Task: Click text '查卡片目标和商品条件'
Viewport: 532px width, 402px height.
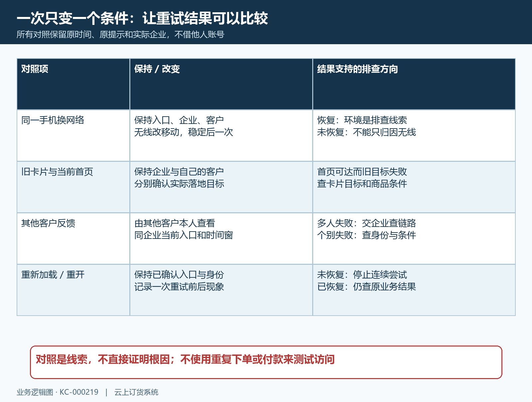Action: pos(362,184)
